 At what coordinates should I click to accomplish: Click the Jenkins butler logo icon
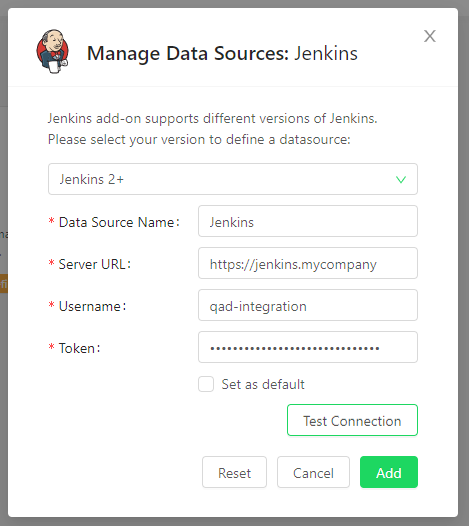pyautogui.click(x=53, y=51)
